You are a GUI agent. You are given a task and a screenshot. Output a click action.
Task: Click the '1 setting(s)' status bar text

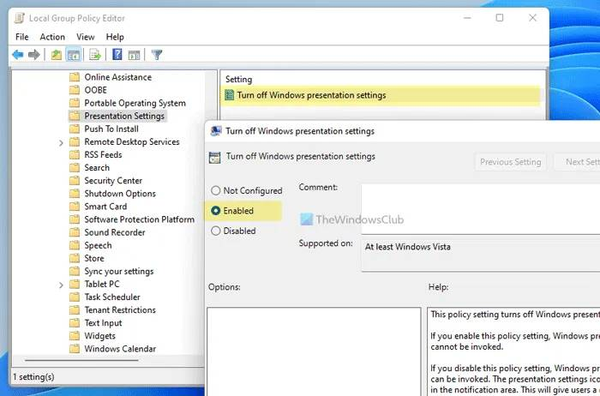pyautogui.click(x=34, y=377)
